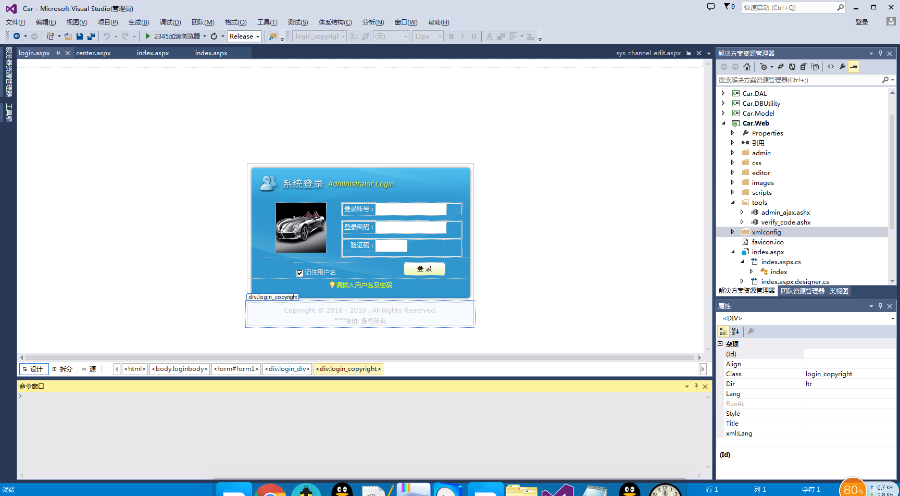This screenshot has width=900, height=496.
Task: Select the <body.loginbody> breadcrumb tag
Action: (x=180, y=369)
